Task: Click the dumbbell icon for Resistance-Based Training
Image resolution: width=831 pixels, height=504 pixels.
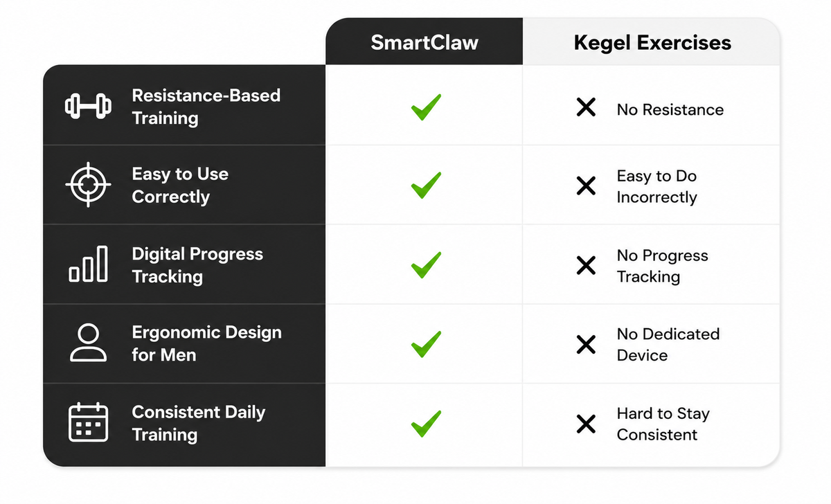Action: [88, 107]
